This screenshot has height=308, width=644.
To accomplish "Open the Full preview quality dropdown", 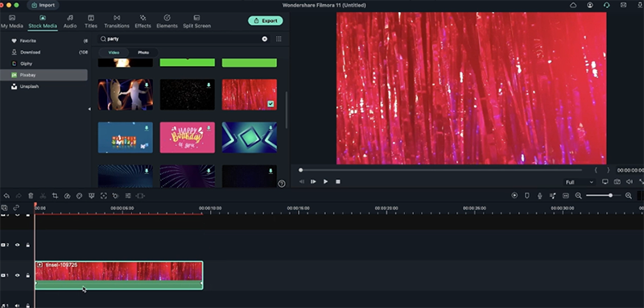I will pos(580,182).
